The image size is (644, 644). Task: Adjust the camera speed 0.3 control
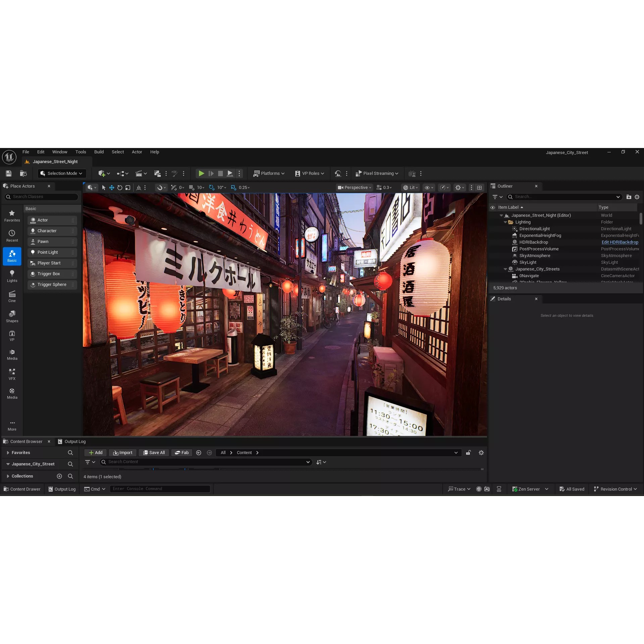[384, 187]
